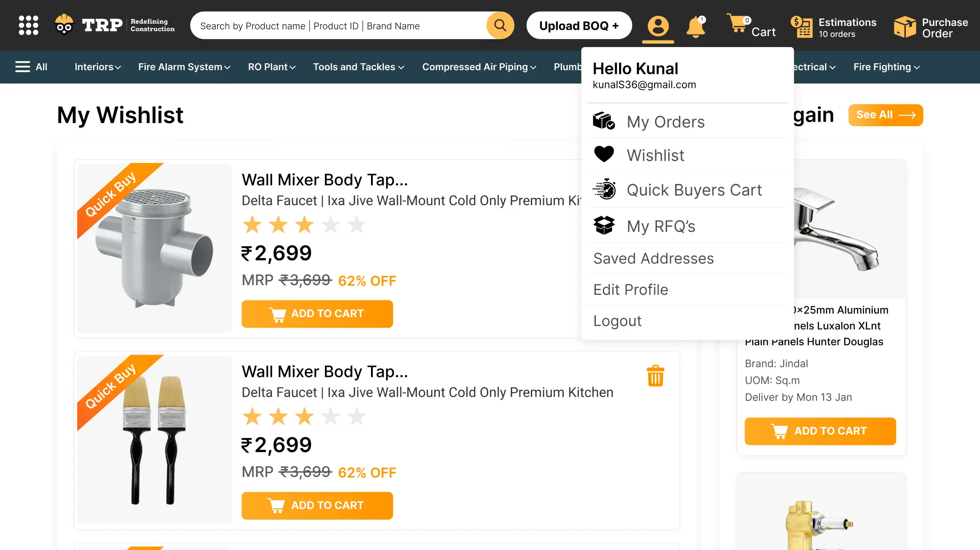Click the nine-dot app grid icon

[29, 25]
